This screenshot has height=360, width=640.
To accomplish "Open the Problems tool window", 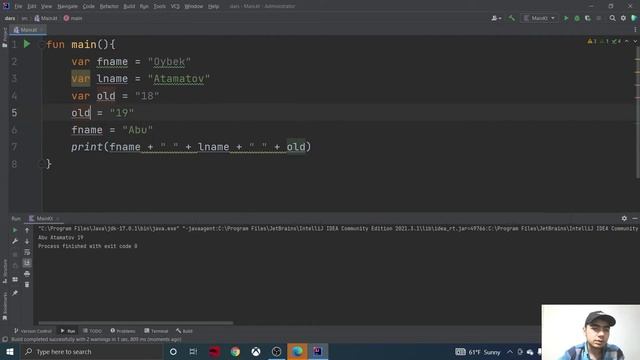I will [x=122, y=331].
